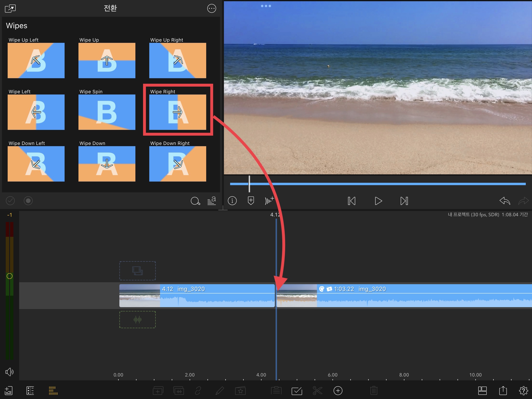The height and width of the screenshot is (399, 532).
Task: Toggle the record circle button
Action: [28, 201]
